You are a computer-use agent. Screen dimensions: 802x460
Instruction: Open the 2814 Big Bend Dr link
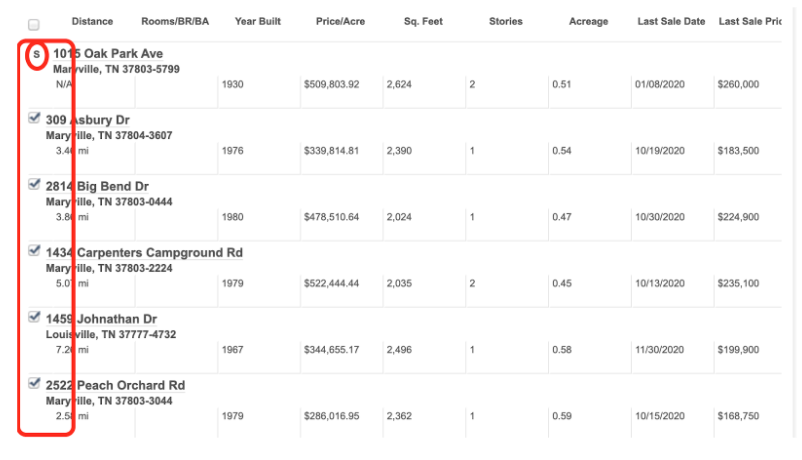tap(97, 186)
